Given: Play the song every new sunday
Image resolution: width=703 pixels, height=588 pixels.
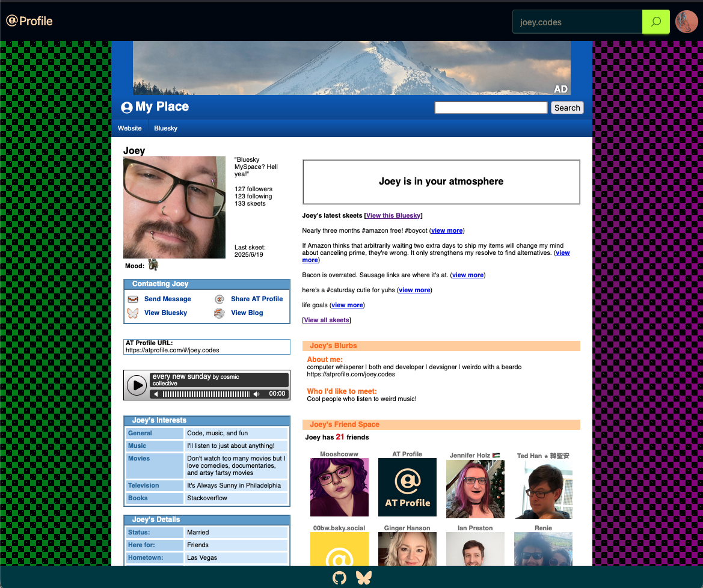Looking at the screenshot, I should (x=137, y=385).
